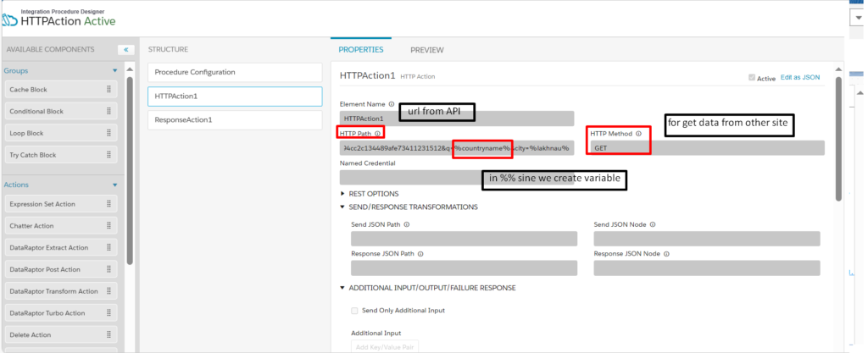Click components panel scrollbar

coord(130,171)
